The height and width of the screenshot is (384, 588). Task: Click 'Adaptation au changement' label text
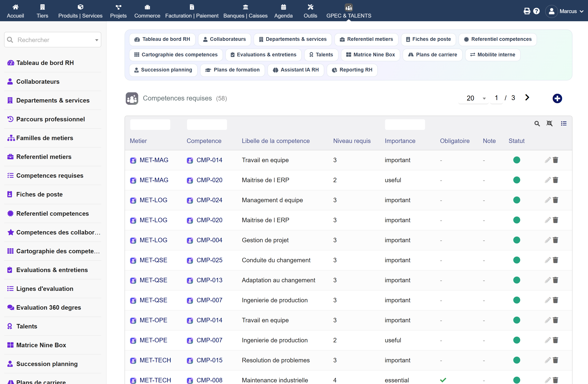click(x=278, y=280)
